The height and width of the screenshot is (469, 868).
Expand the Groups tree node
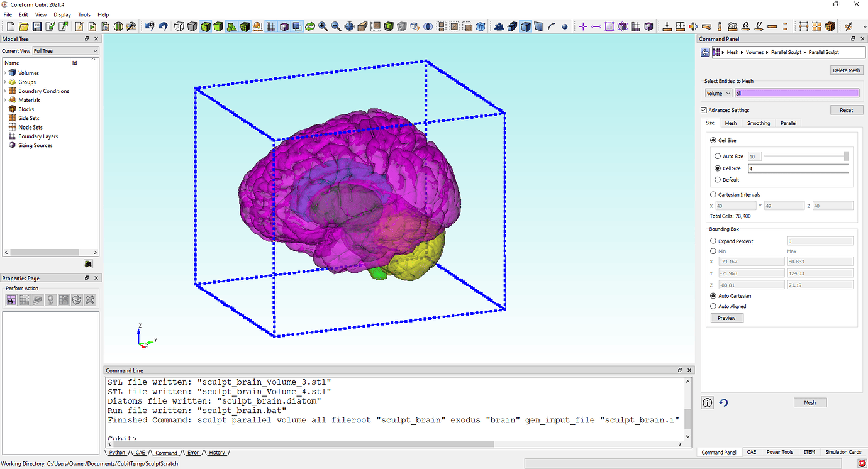pyautogui.click(x=5, y=82)
